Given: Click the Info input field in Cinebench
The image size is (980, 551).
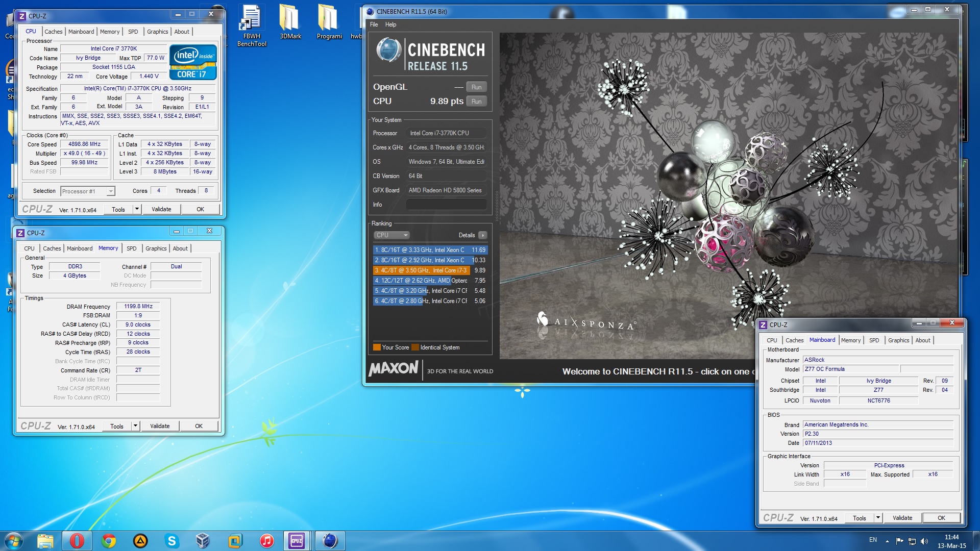Looking at the screenshot, I should 446,205.
